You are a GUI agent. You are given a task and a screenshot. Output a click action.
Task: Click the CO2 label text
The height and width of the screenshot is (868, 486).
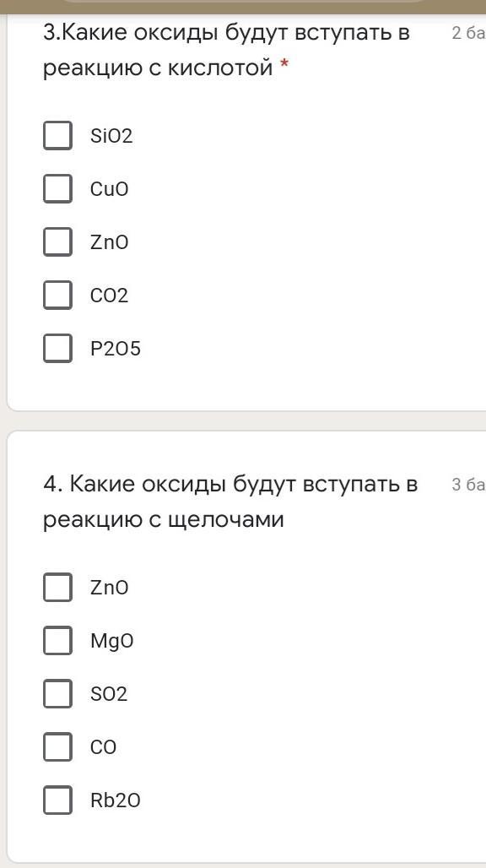[110, 296]
